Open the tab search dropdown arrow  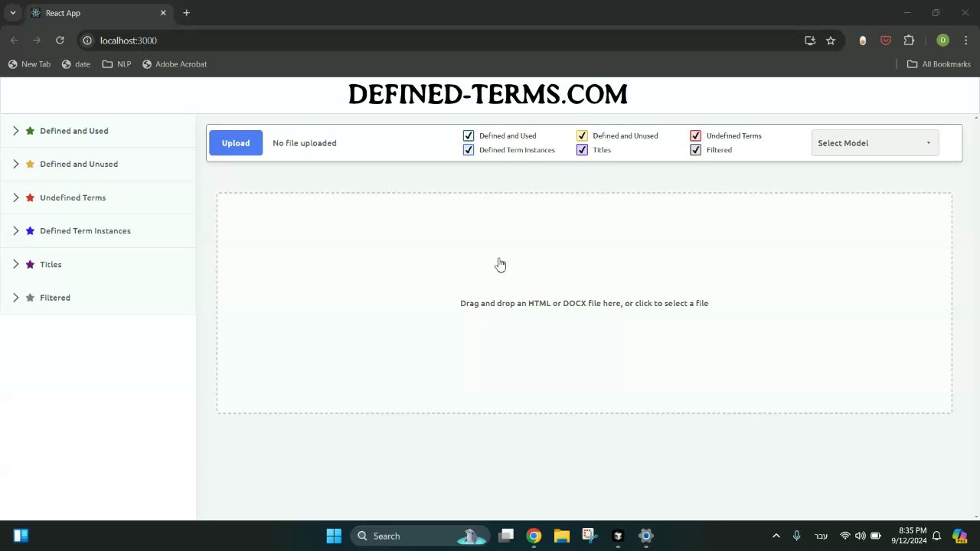[12, 13]
